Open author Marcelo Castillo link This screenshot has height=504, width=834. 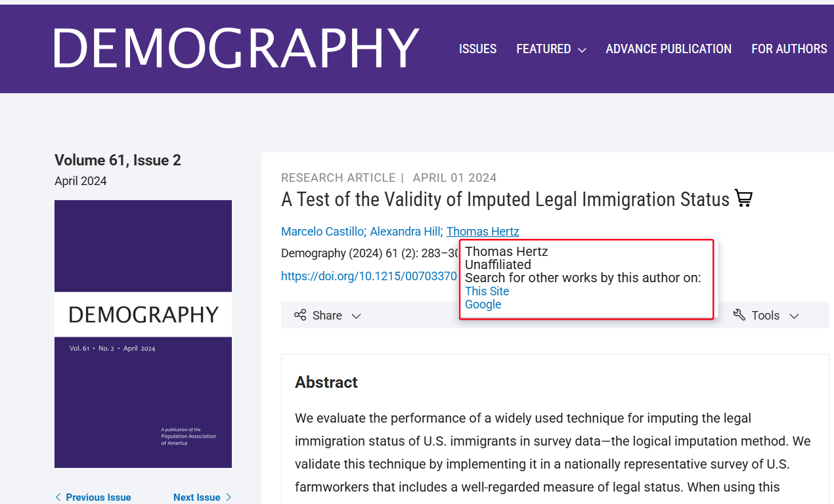(322, 232)
